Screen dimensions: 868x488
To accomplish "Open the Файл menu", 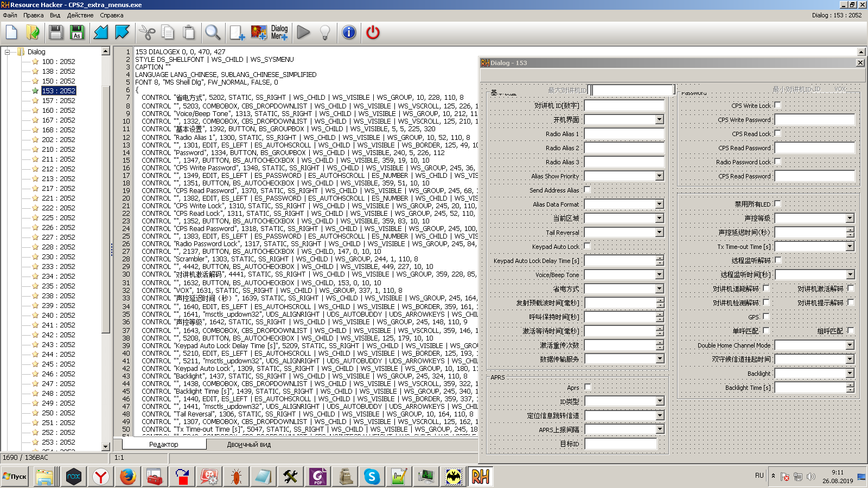I will [10, 15].
